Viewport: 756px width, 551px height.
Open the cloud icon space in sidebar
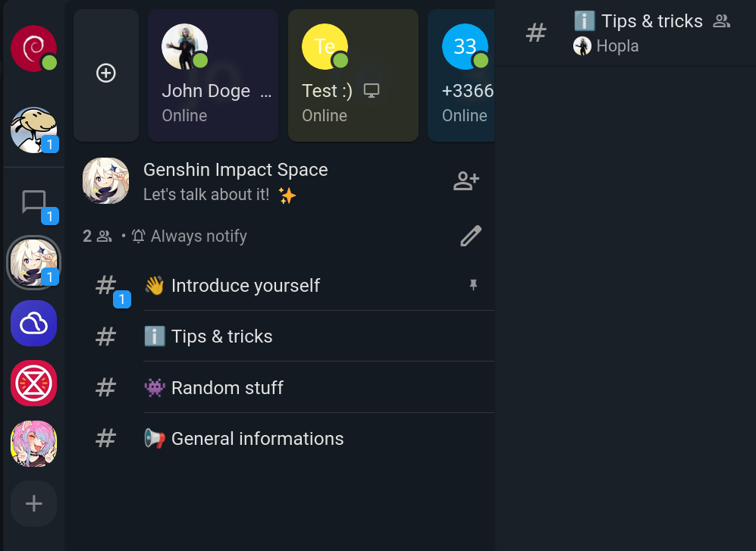(x=34, y=324)
